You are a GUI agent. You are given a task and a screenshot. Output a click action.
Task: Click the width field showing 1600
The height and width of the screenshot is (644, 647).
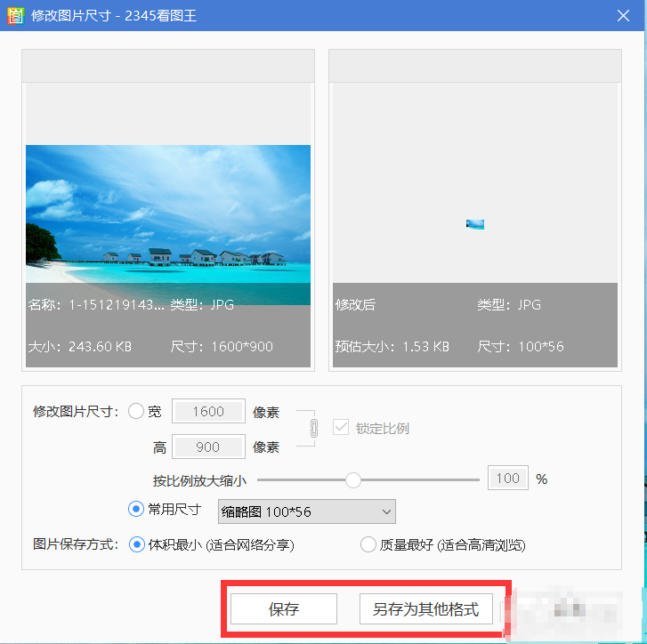208,411
